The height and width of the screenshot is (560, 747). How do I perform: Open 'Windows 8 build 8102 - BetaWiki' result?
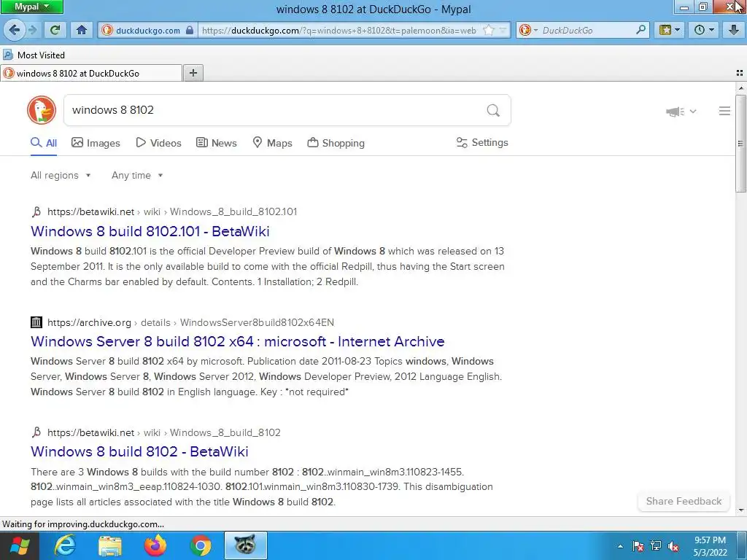[139, 451]
